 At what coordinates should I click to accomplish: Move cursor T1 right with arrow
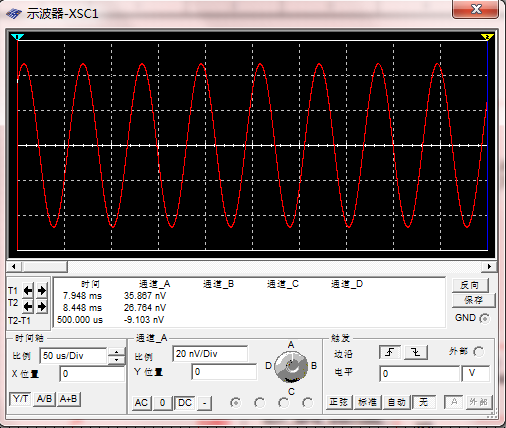tap(42, 291)
